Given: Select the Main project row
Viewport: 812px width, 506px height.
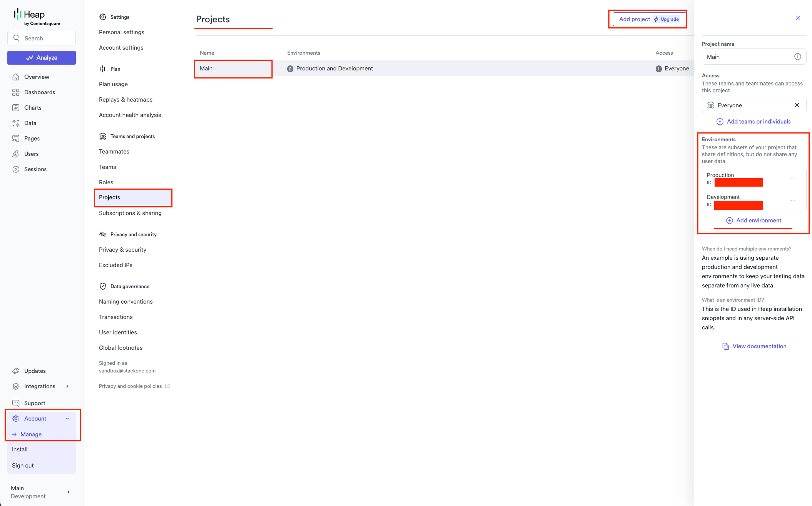Looking at the screenshot, I should coord(444,68).
